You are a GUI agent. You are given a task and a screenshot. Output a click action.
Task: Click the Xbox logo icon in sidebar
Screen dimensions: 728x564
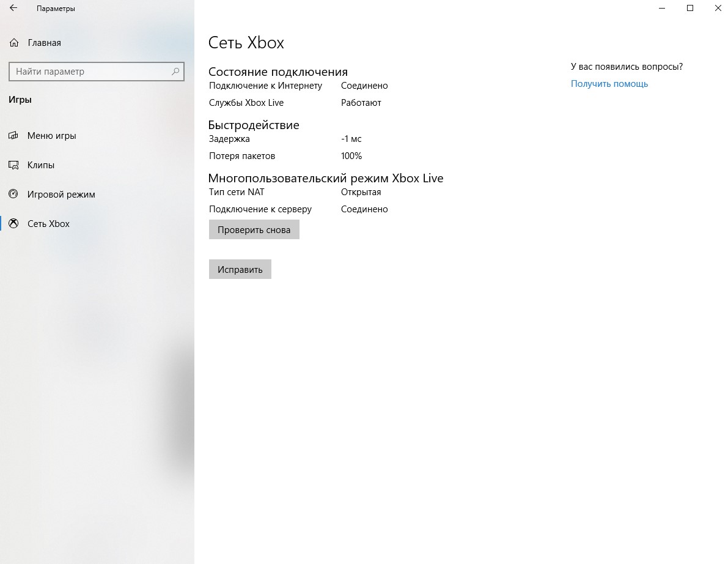pos(14,224)
